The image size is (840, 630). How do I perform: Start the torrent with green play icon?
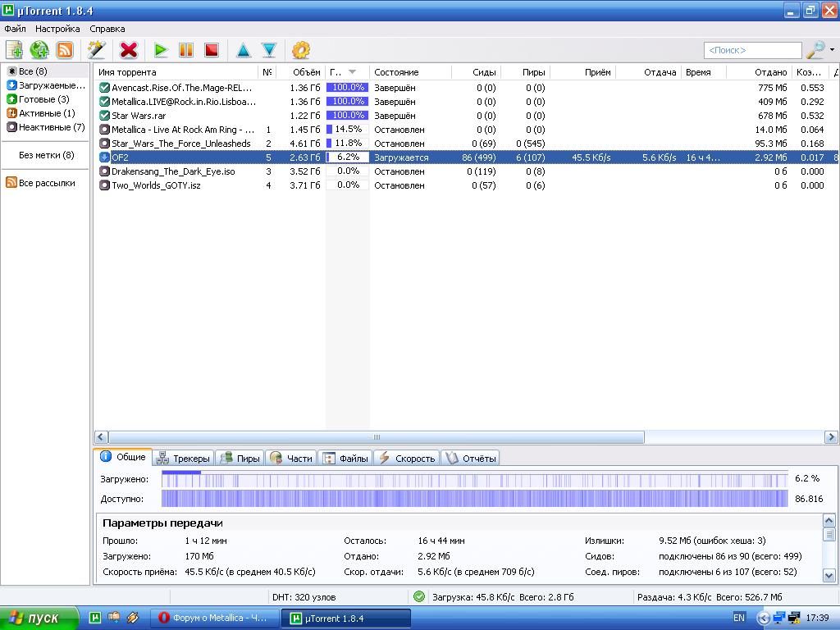(x=161, y=50)
